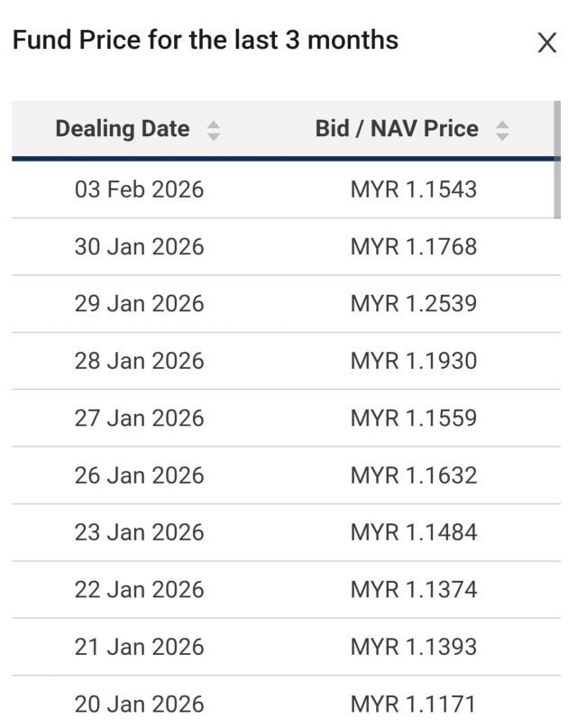This screenshot has height=728, width=577.
Task: Click the Bid / NAV Price column header
Action: 397,129
